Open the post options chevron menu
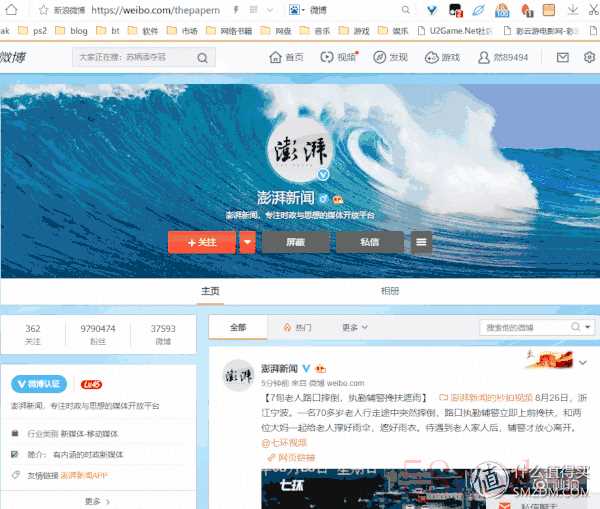This screenshot has width=600, height=509. [583, 362]
